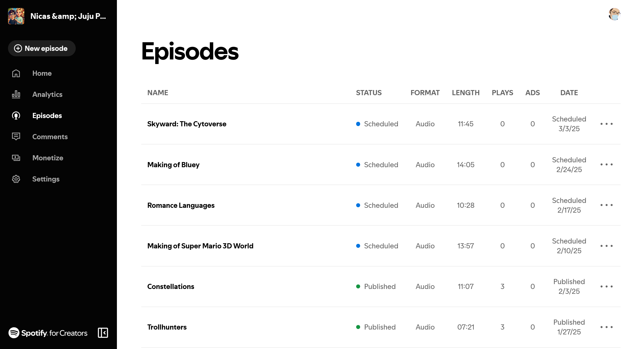Open Making of Super Mario 3D World episode
The width and height of the screenshot is (644, 349).
pos(200,246)
